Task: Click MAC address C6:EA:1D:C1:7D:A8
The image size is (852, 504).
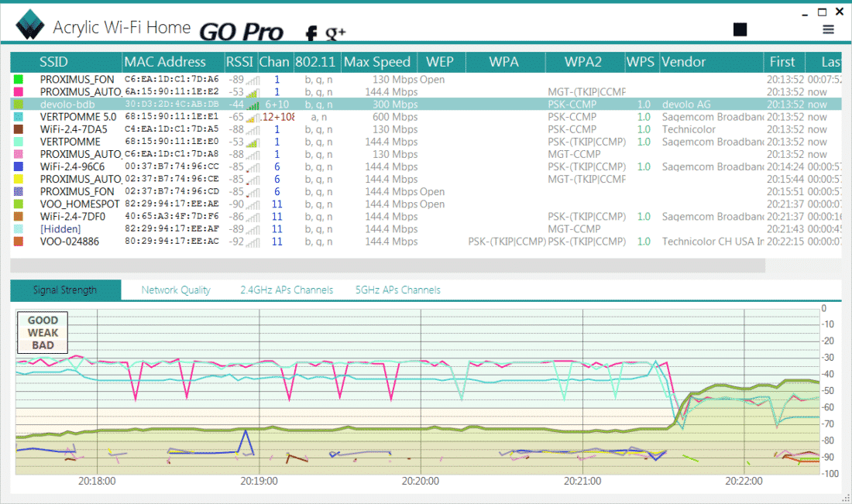Action: [172, 154]
